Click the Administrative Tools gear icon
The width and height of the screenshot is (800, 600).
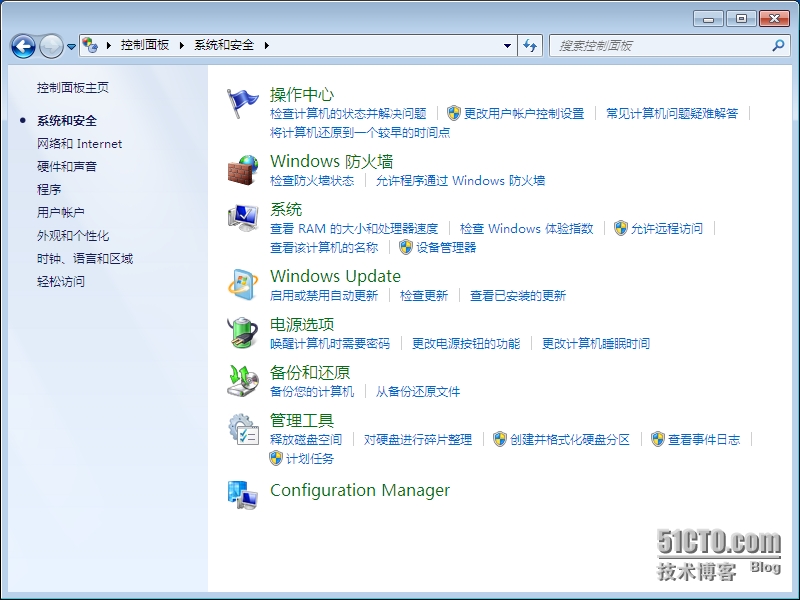243,430
